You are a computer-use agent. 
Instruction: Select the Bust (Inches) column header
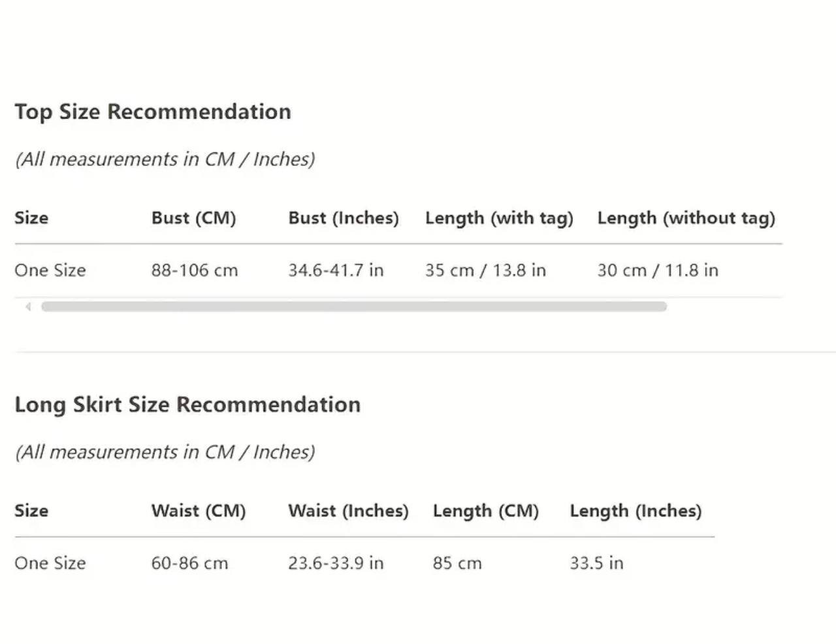344,218
